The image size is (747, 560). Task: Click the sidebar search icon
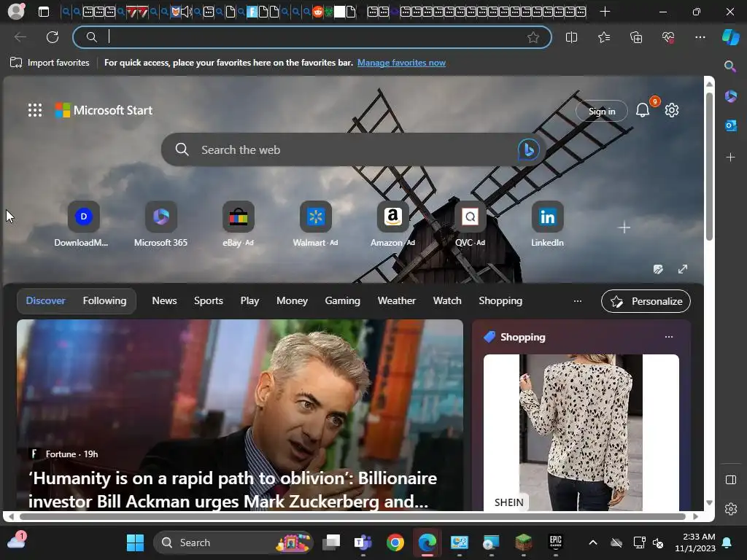(x=730, y=66)
